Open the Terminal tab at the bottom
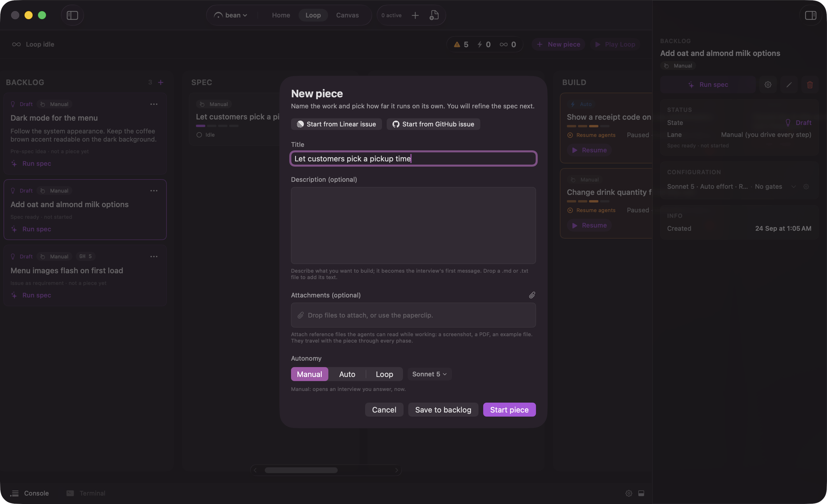 86,493
